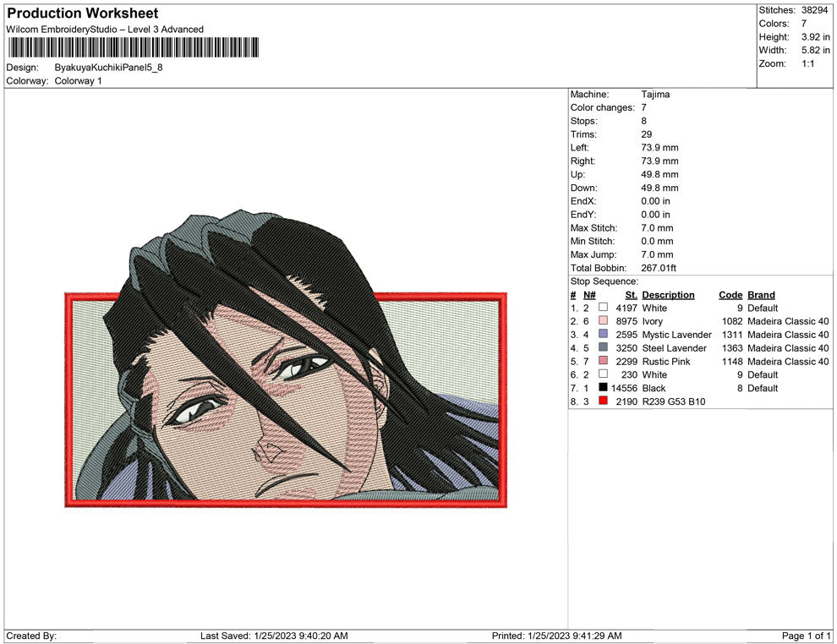Click the Wilcom EmbroideryStudio – Level 3 Advanced text

coord(105,30)
